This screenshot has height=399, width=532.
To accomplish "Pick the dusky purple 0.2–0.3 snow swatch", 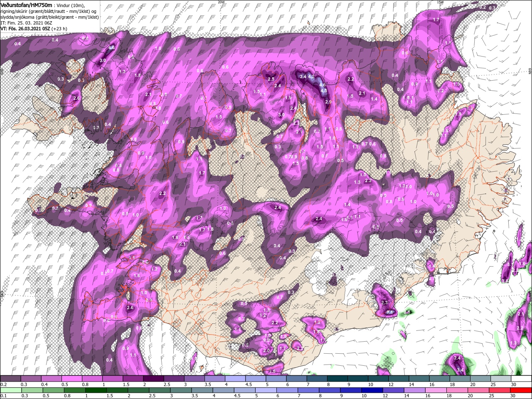I will pyautogui.click(x=10, y=379).
